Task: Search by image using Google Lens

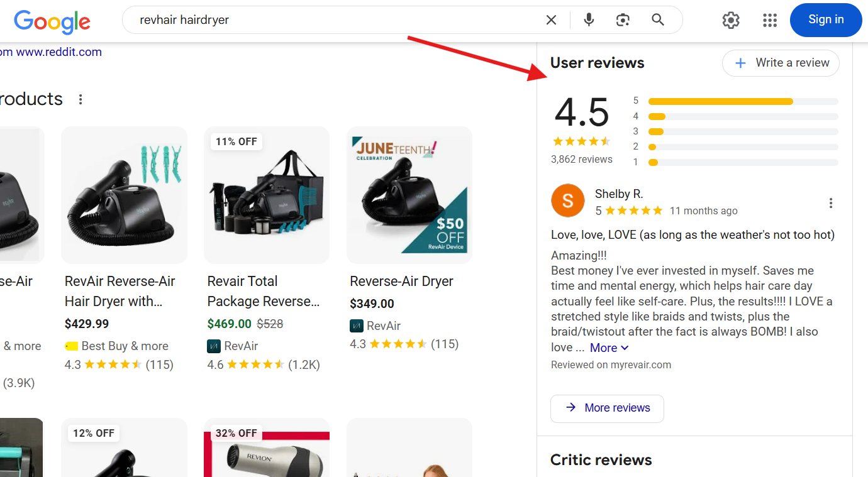Action: coord(623,19)
